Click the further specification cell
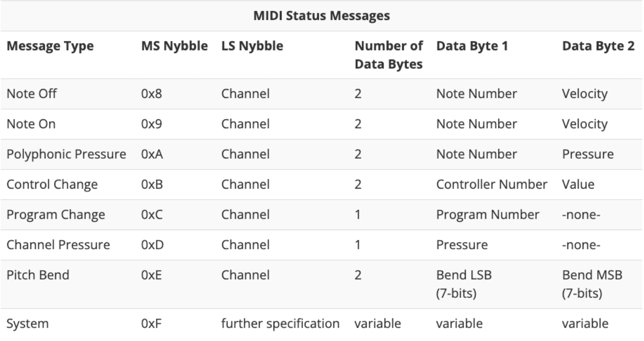 280,324
